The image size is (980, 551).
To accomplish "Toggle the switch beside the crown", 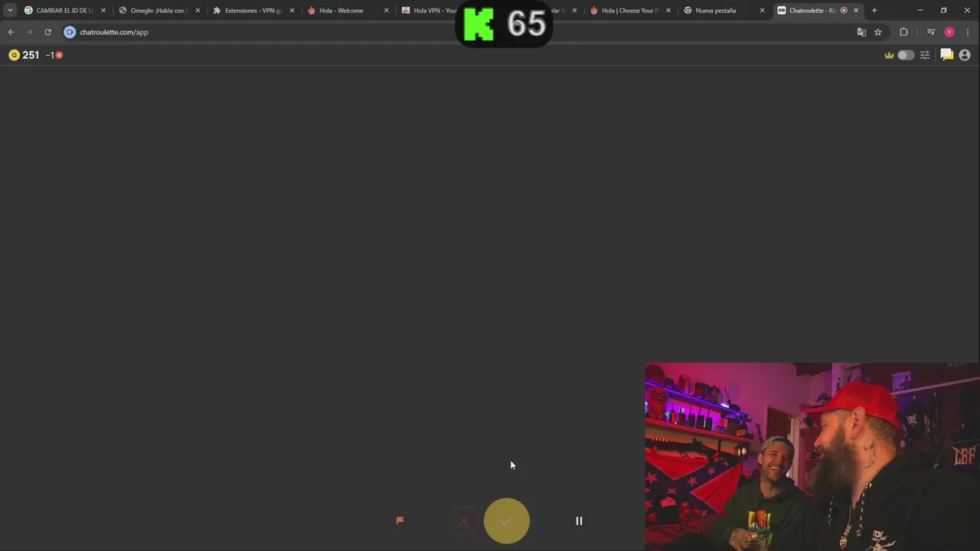I will 906,55.
